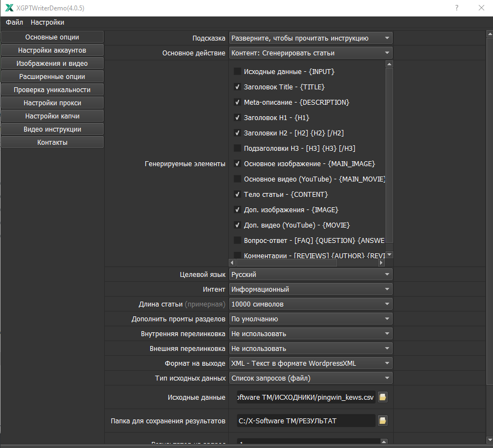Go to Настройки аккаунтов section
Viewport: 493px width, 448px height.
[52, 50]
